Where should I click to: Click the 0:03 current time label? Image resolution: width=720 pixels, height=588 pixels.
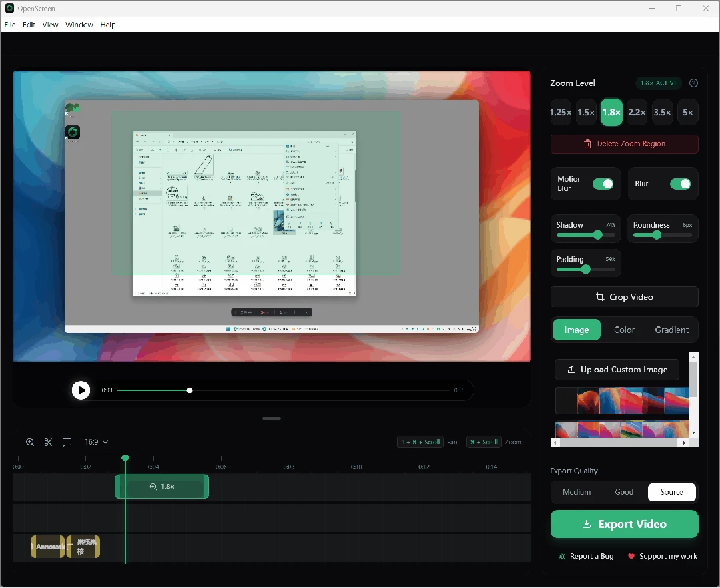point(107,390)
